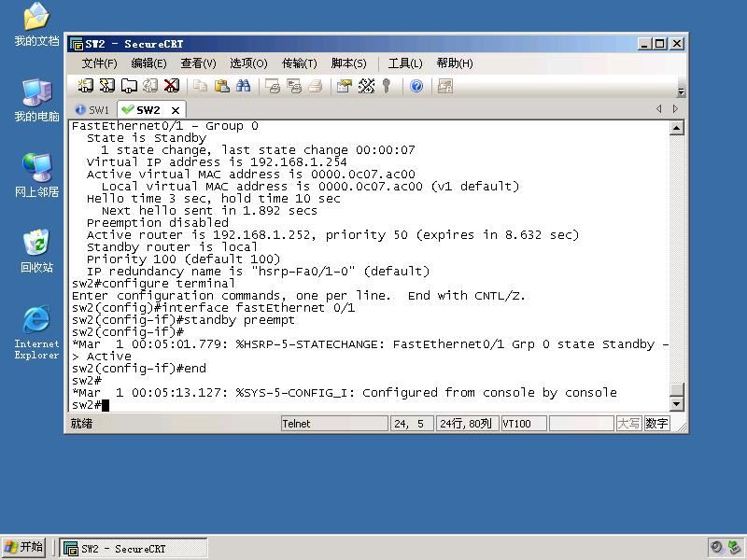
Task: Click the terminal vertical scrollbar thumb
Action: click(676, 389)
